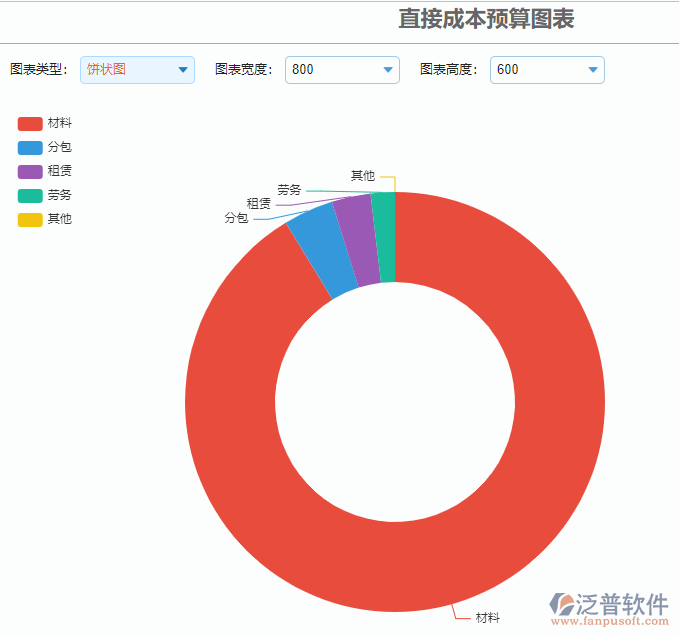679x637 pixels.
Task: Select the green 劳务 donut slice
Action: point(384,238)
